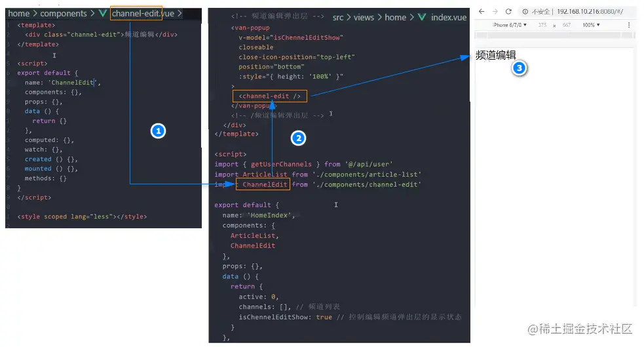644x347 pixels.
Task: Click the viewport width field 375
Action: tap(542, 25)
